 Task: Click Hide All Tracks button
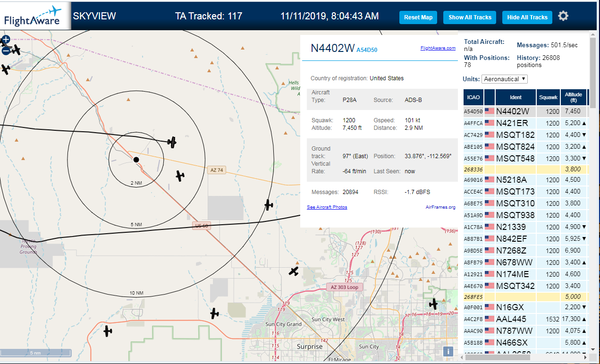point(527,17)
